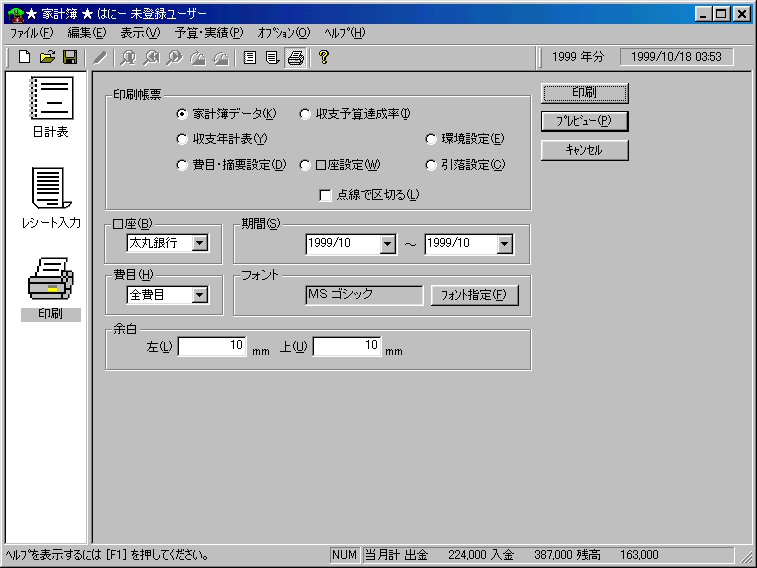
Task: Select 収支予算達成率 radio button
Action: click(x=305, y=114)
